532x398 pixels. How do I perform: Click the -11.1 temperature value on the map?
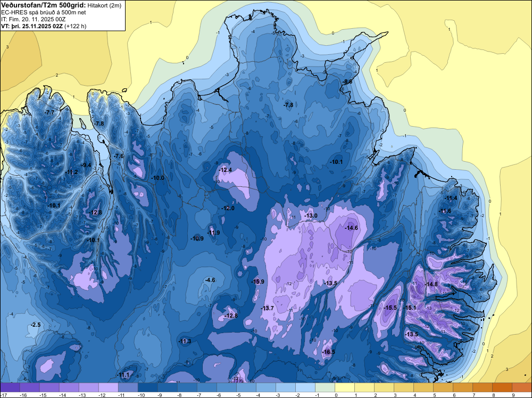tap(123, 375)
